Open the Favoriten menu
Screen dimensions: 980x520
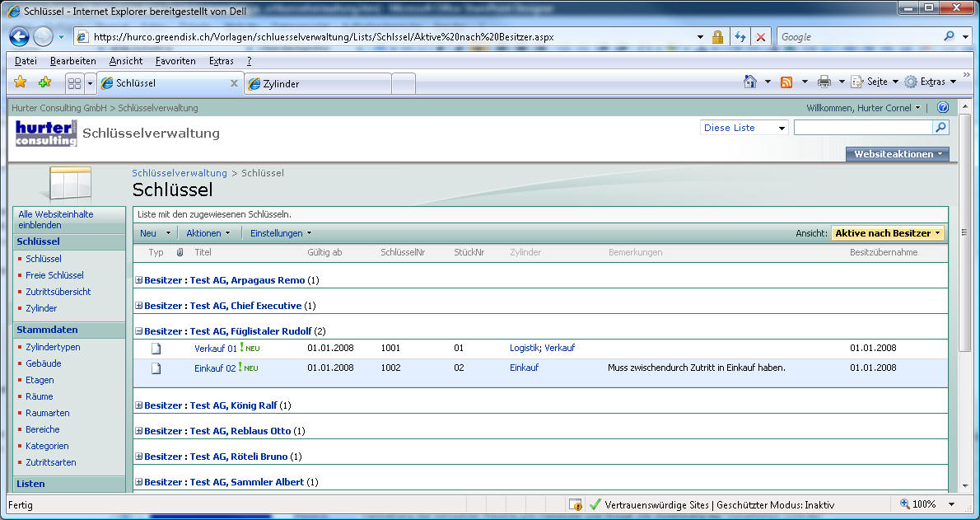click(175, 61)
